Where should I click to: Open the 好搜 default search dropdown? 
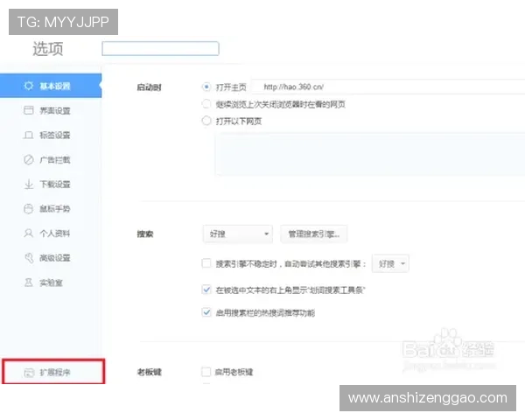tap(237, 234)
